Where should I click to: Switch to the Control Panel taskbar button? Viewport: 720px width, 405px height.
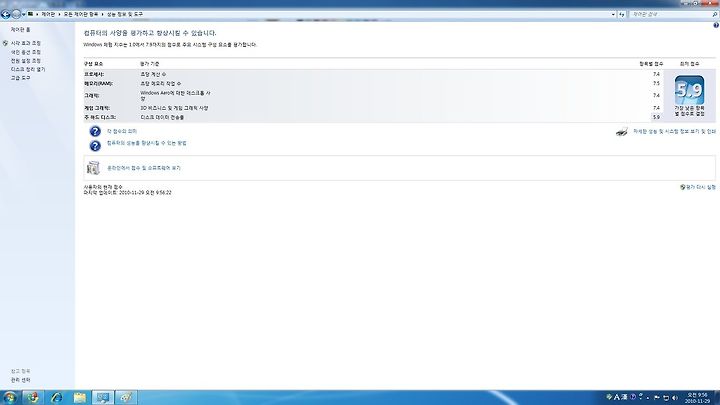pos(103,398)
